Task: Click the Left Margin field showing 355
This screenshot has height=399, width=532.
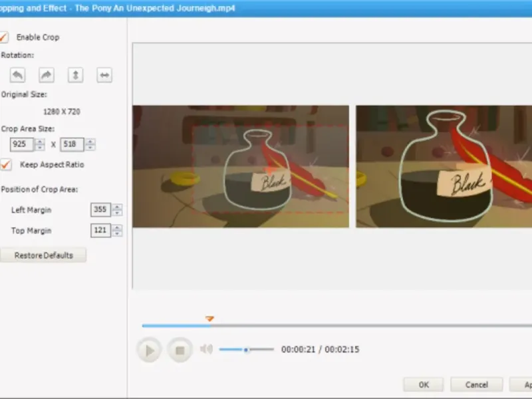Action: coord(101,209)
